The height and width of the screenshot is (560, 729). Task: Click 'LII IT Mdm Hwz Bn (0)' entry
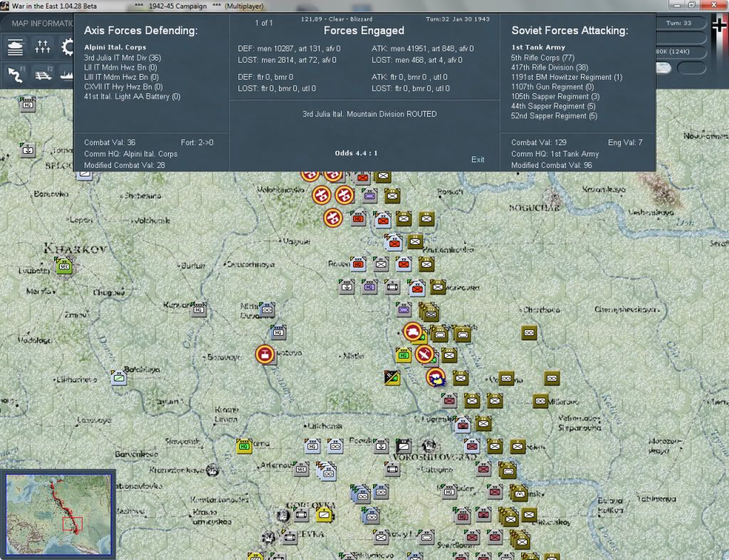[x=120, y=68]
